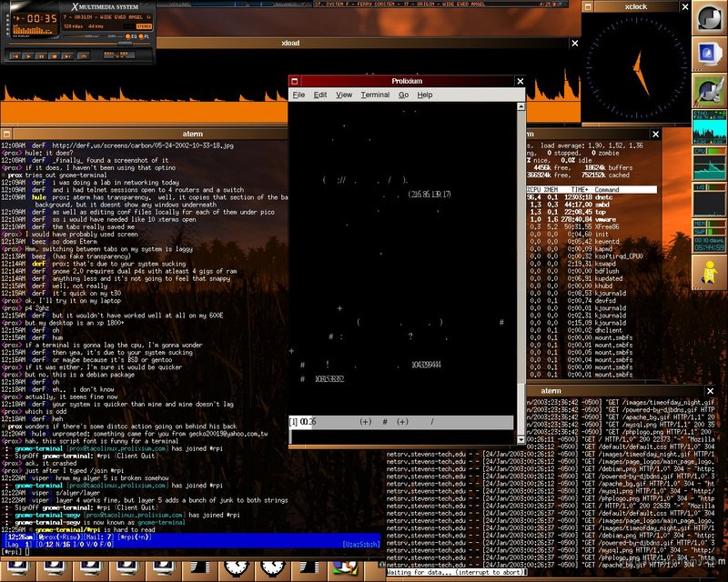Image resolution: width=728 pixels, height=582 pixels.
Task: Open Terminal menu in Prolixium window
Action: pos(375,95)
